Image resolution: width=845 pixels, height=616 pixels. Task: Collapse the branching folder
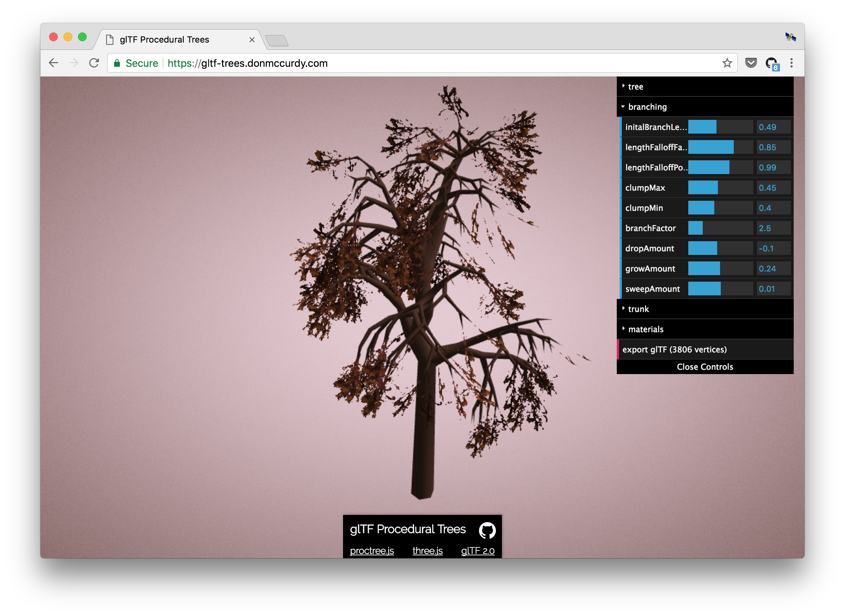[x=647, y=107]
